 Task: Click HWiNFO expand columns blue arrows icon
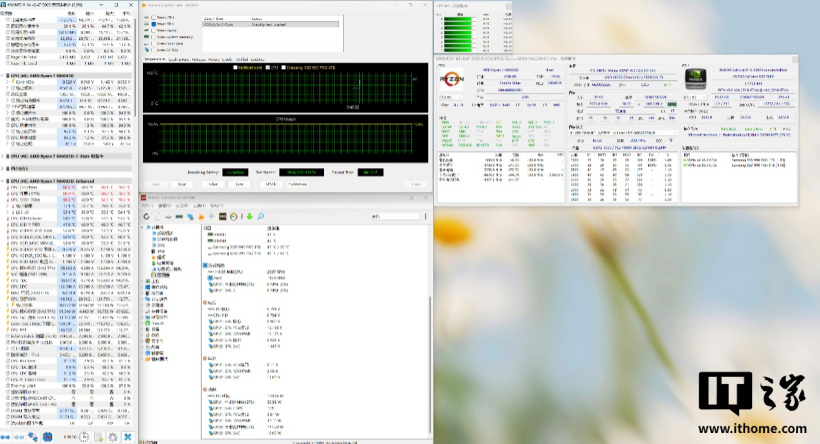[5, 437]
